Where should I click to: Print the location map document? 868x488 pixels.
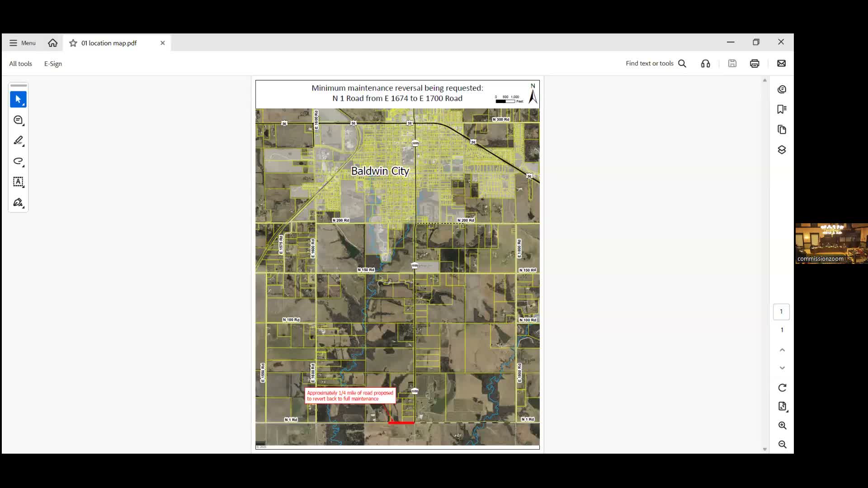pos(755,63)
